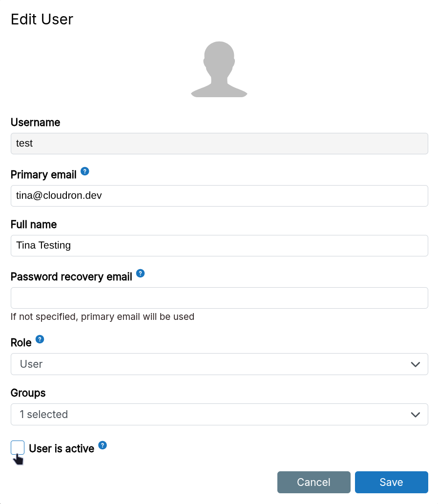Click the Edit User dialog title
This screenshot has width=438, height=504.
pyautogui.click(x=42, y=20)
